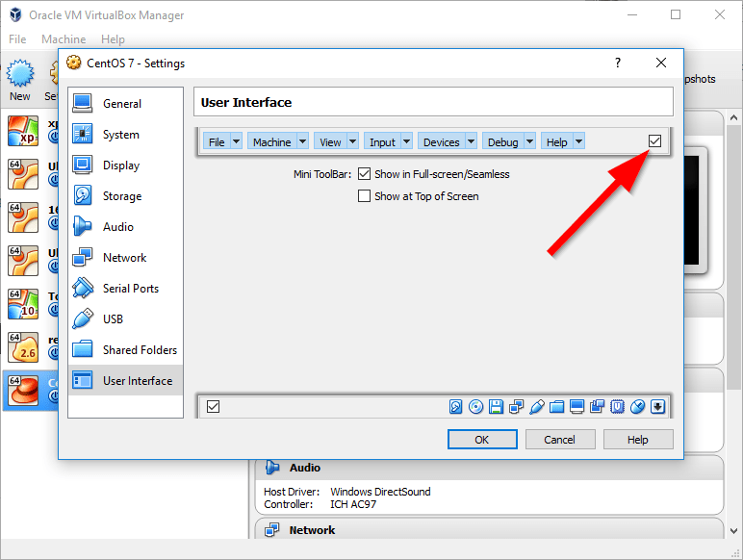Image resolution: width=743 pixels, height=560 pixels.
Task: Confirm settings with the OK button
Action: [482, 439]
